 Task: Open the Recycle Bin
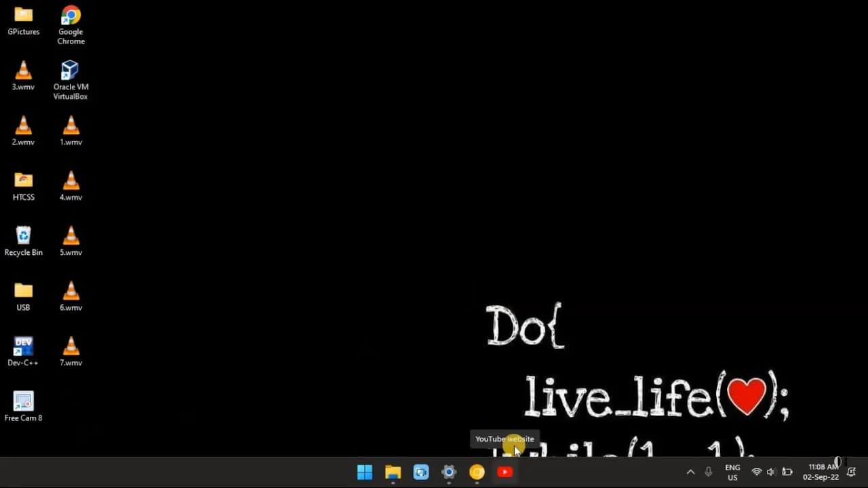point(23,235)
